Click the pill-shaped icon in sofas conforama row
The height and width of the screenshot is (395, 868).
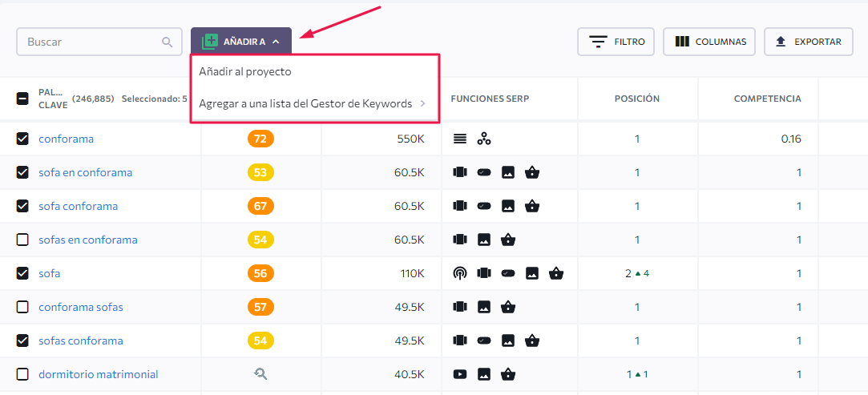(x=484, y=341)
